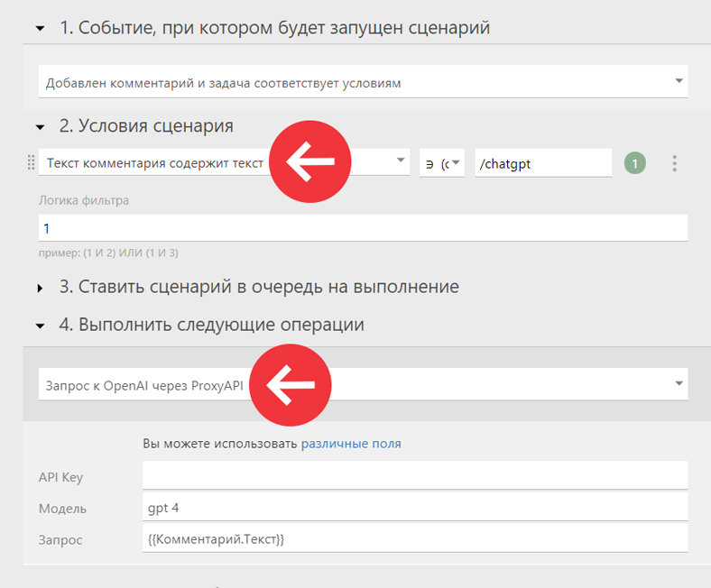Image resolution: width=711 pixels, height=588 pixels.
Task: Collapse the 'Условия сценария' section
Action: click(40, 127)
